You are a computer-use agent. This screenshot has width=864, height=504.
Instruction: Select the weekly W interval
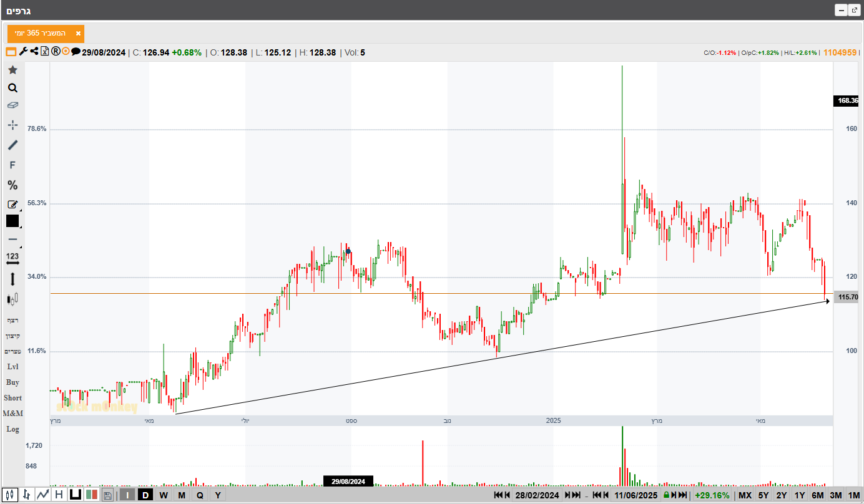click(164, 495)
